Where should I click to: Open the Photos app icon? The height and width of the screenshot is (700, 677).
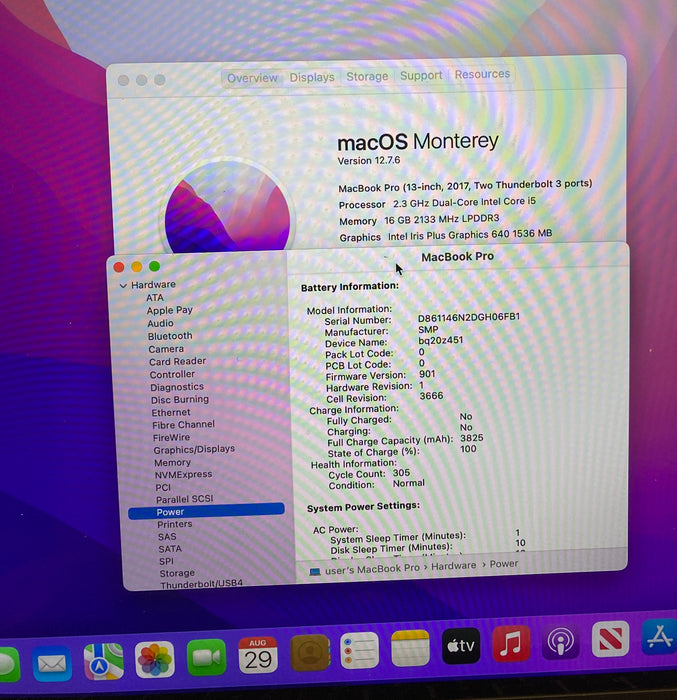(x=155, y=659)
